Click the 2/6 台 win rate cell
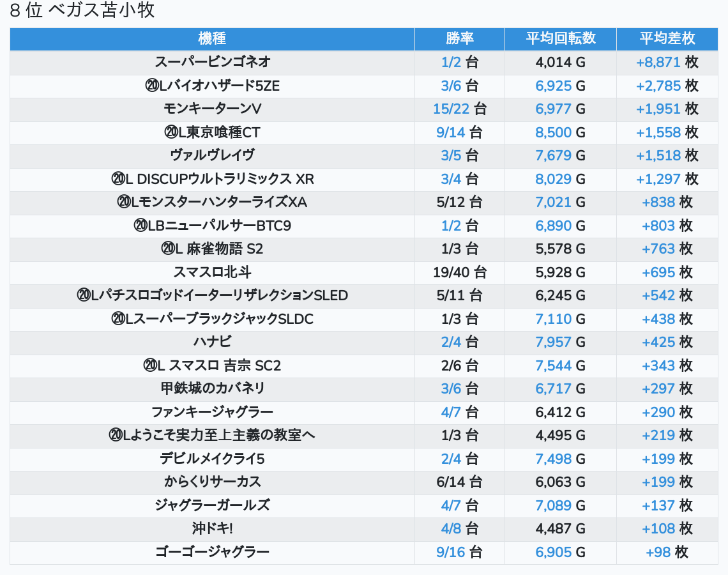This screenshot has width=728, height=575. [x=460, y=366]
